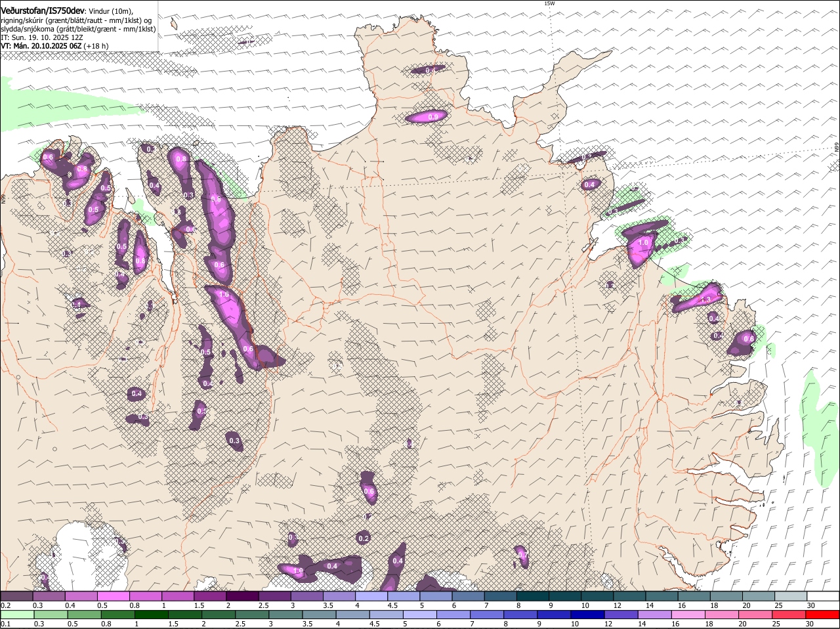Click label 30 in bottom legend row

click(x=809, y=624)
